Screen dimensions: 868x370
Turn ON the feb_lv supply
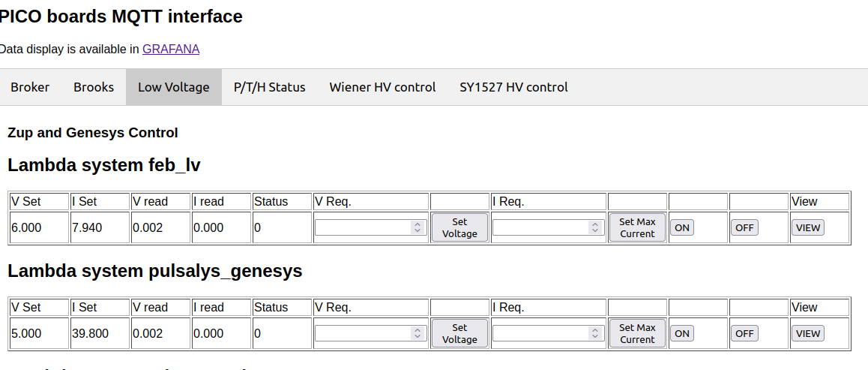tap(681, 227)
